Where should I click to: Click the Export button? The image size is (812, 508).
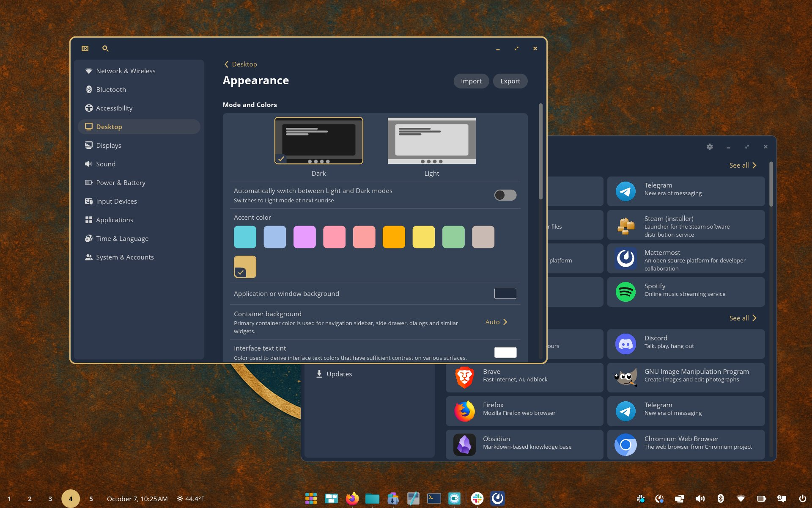(x=510, y=81)
